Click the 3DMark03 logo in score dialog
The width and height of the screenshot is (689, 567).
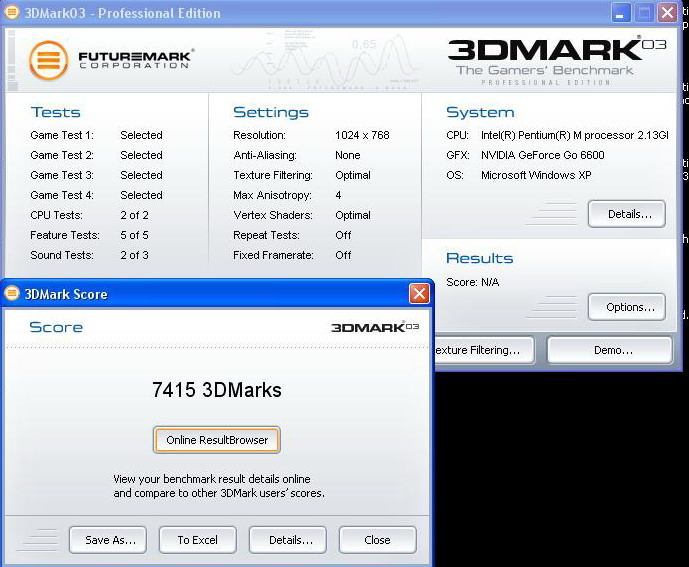(375, 327)
